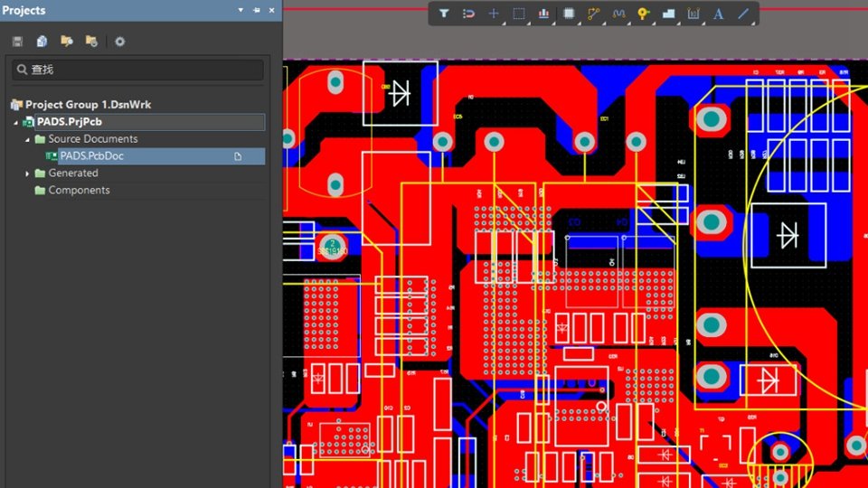Select the place polygon pour tool

coord(669,14)
